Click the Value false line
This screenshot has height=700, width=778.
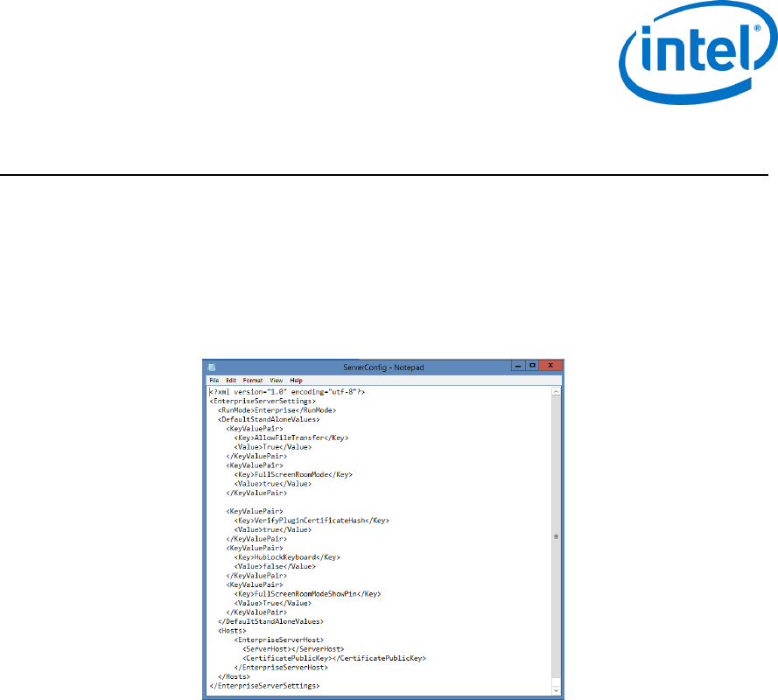tap(275, 566)
